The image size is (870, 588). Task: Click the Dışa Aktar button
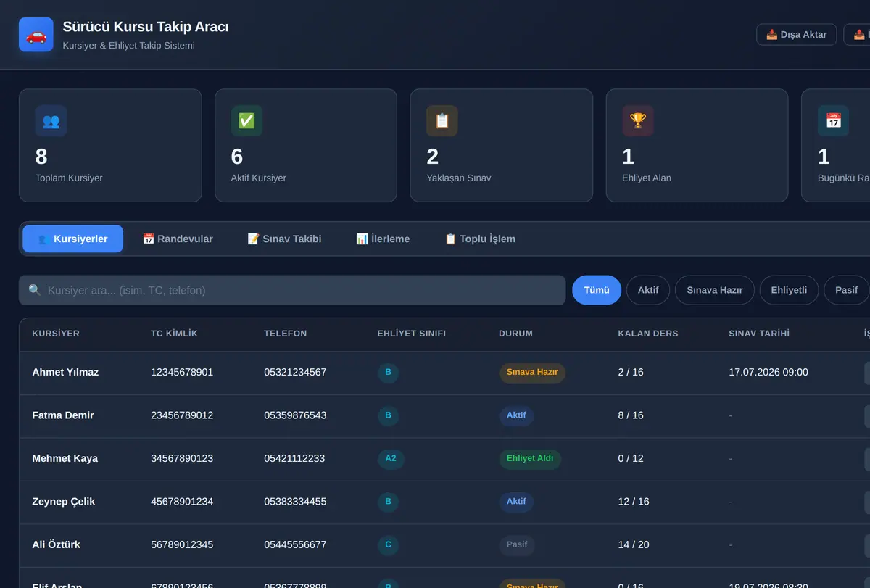796,35
